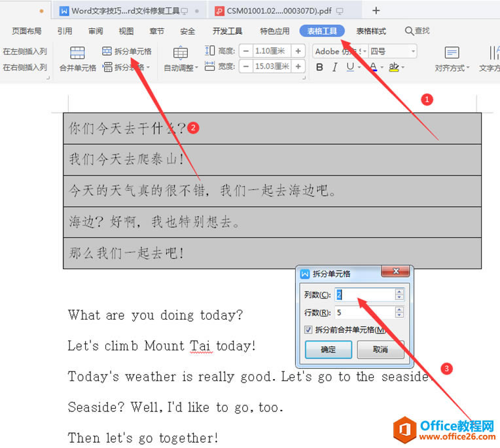Switch to the 视图 tab
Image resolution: width=500 pixels, height=448 pixels.
[x=126, y=31]
